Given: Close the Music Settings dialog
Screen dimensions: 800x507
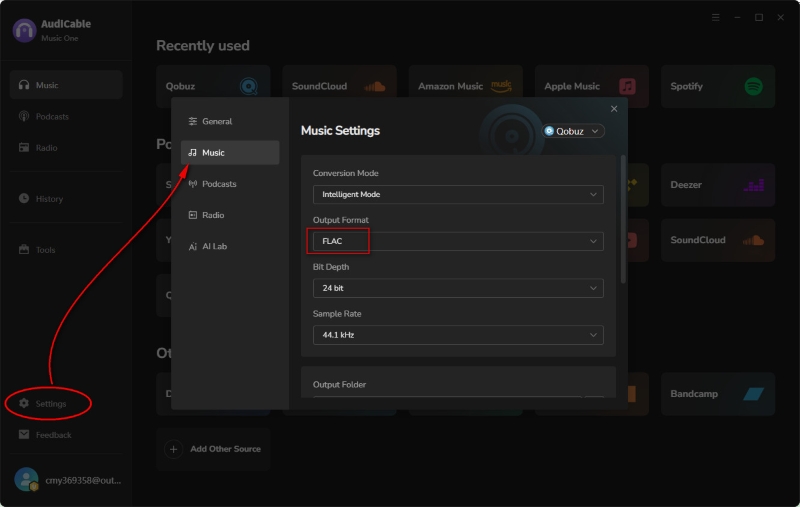Looking at the screenshot, I should 614,109.
